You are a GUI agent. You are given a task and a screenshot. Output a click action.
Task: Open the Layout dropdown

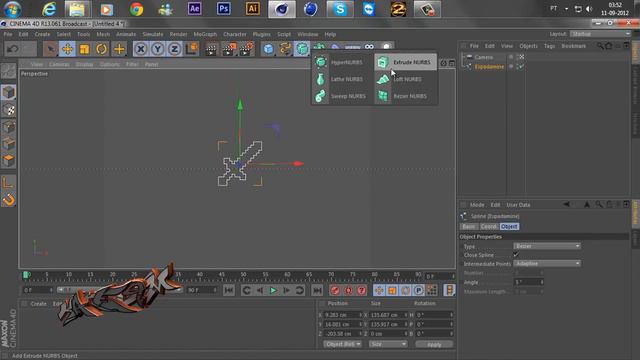coord(600,34)
